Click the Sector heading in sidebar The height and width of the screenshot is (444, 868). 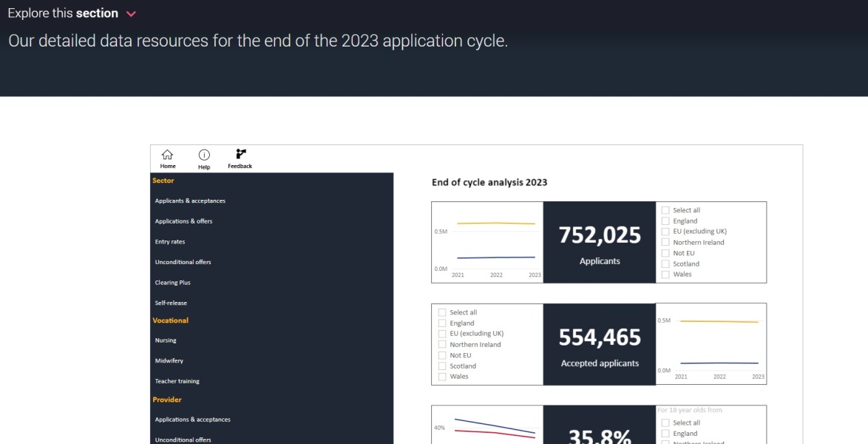coord(163,181)
